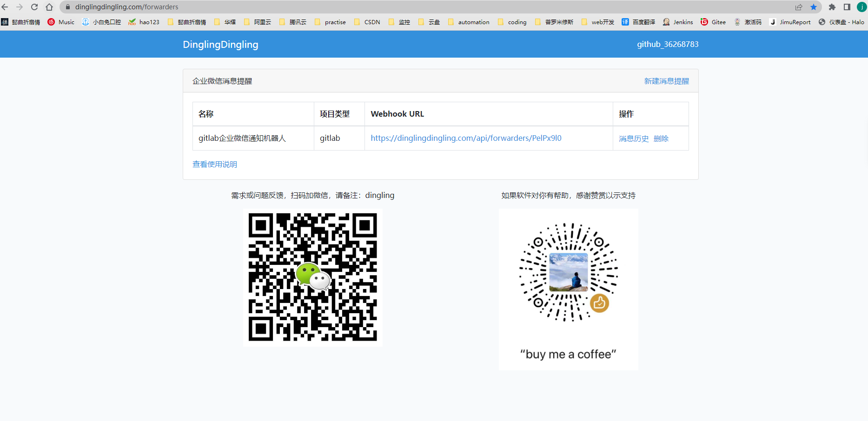Expand the practise bookmark folder
This screenshot has height=421, width=868.
coord(330,22)
